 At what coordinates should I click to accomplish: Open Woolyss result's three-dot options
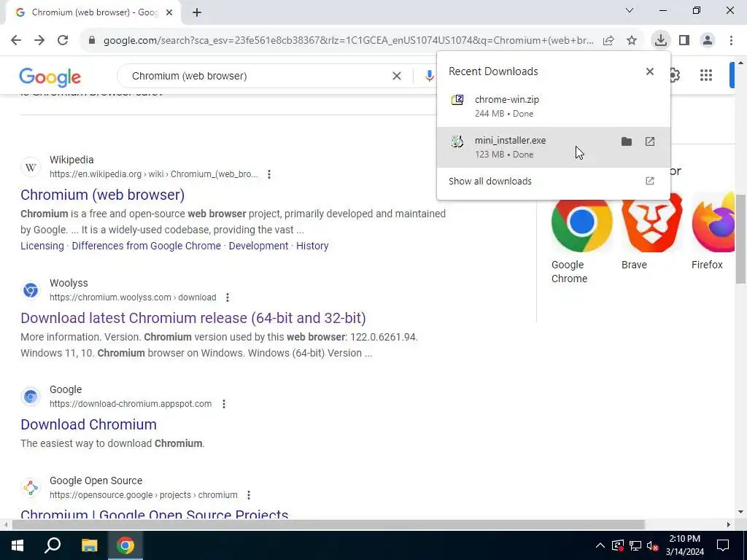tap(228, 297)
